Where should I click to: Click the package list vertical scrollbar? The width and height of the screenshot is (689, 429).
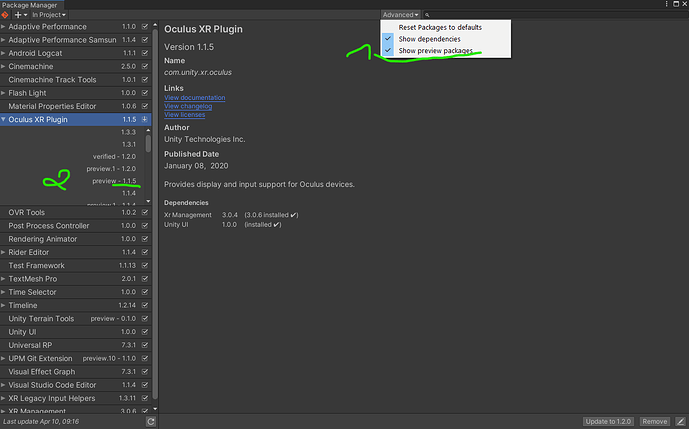[155, 214]
